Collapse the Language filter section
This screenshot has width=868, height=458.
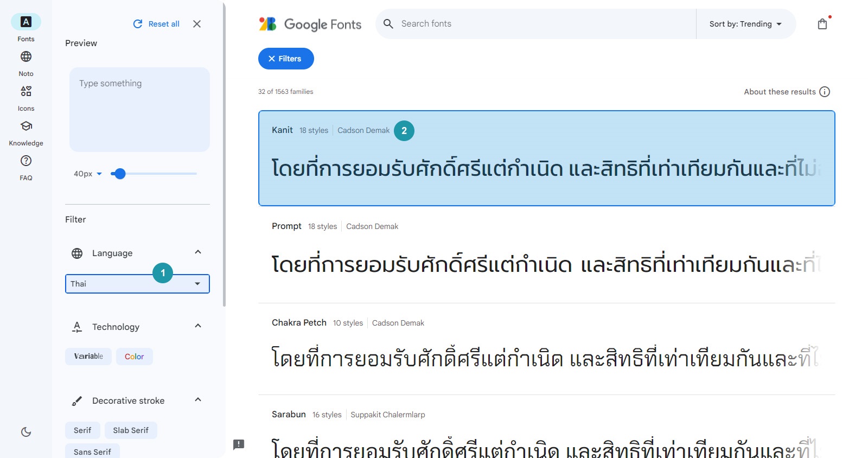point(198,252)
